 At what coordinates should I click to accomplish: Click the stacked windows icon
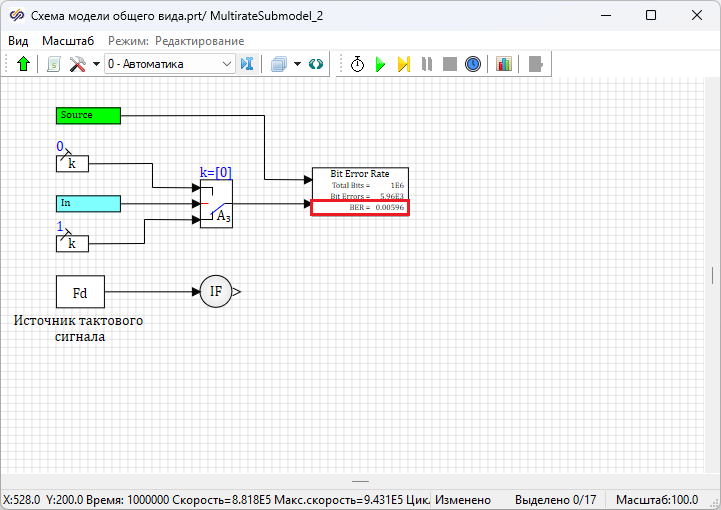(279, 64)
